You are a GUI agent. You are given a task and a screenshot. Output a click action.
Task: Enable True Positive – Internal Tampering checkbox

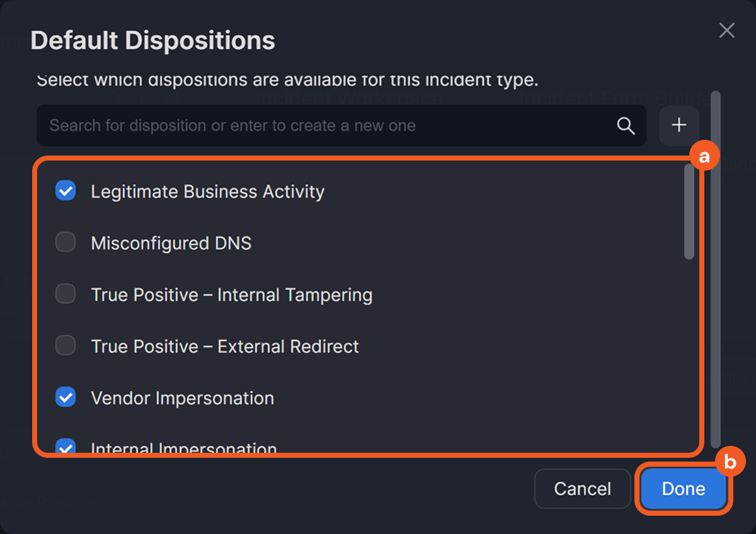coord(66,294)
